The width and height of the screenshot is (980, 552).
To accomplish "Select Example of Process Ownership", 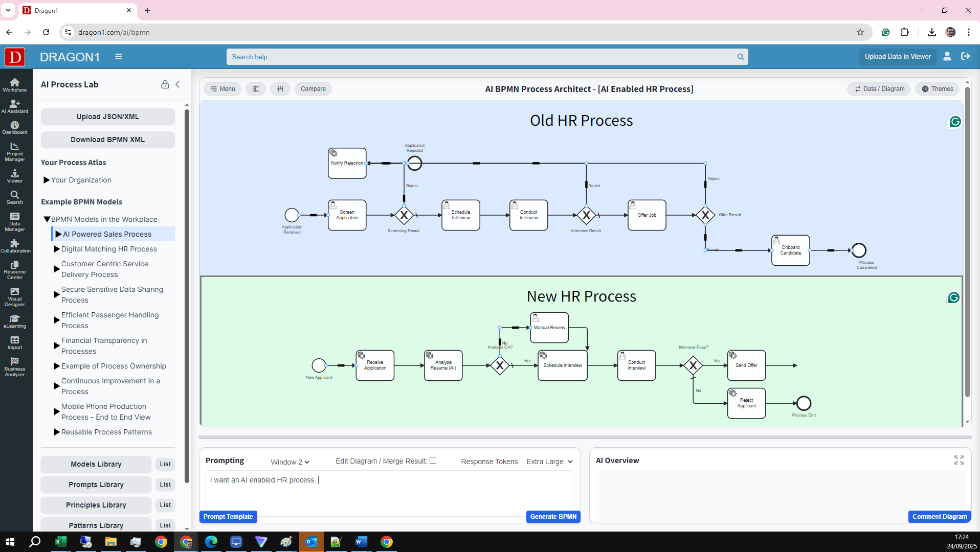I will click(x=114, y=366).
